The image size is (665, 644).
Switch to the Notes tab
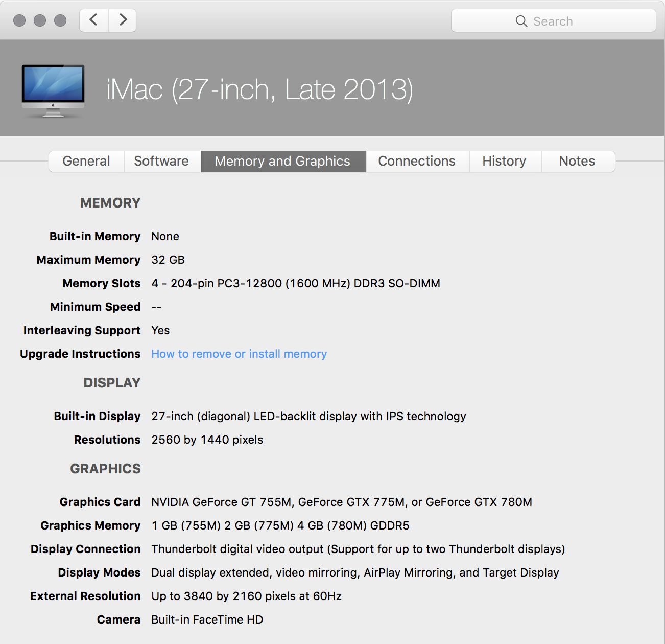pos(577,161)
